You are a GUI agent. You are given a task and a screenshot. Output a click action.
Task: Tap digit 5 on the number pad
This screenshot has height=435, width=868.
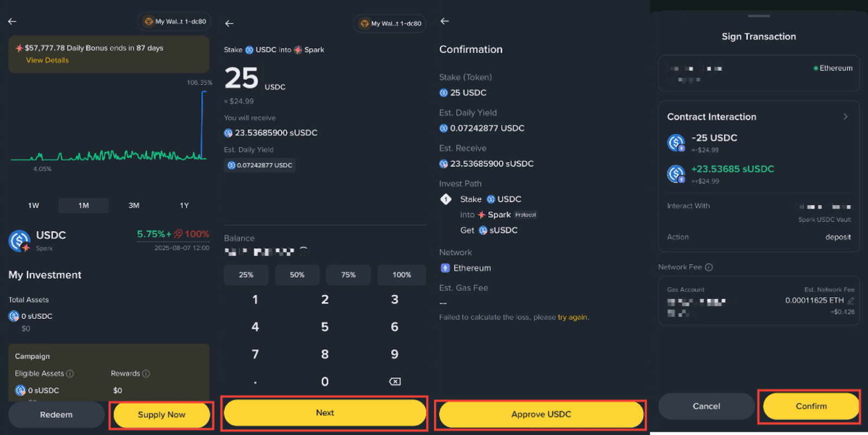(x=324, y=327)
